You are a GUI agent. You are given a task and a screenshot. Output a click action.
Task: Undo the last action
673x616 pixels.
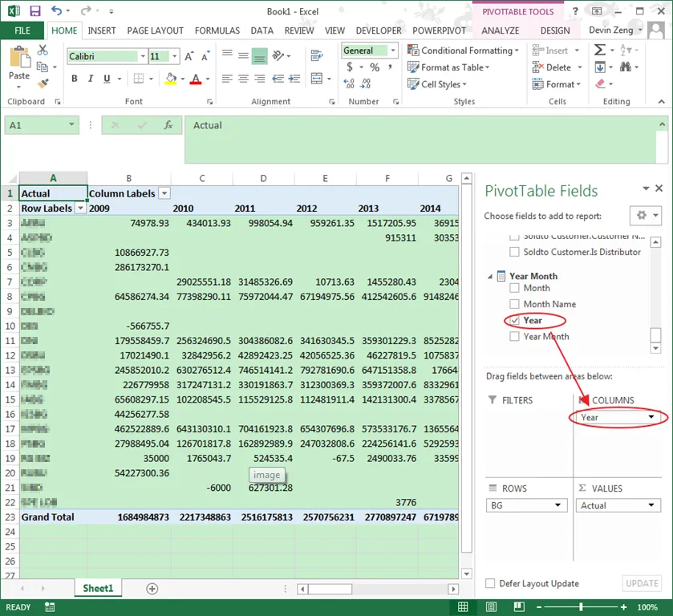[57, 10]
